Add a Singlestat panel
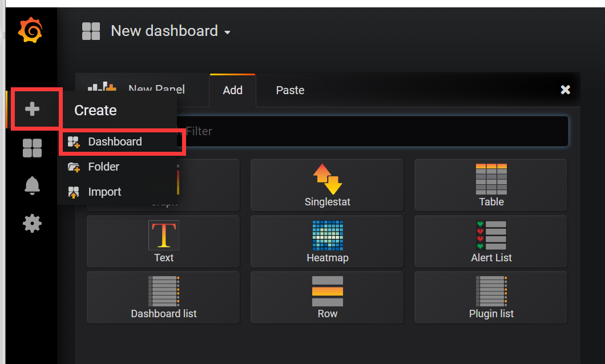Viewport: 605px width, 364px height. (x=327, y=185)
